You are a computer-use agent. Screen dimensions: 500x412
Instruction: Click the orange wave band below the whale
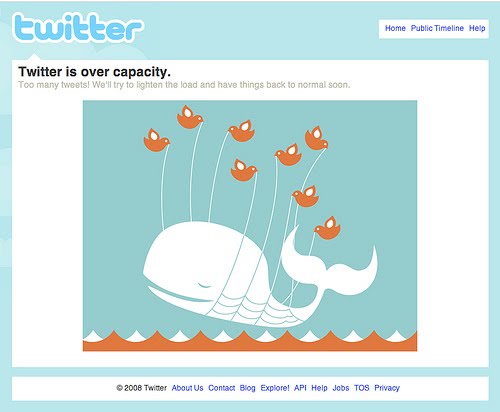click(250, 342)
